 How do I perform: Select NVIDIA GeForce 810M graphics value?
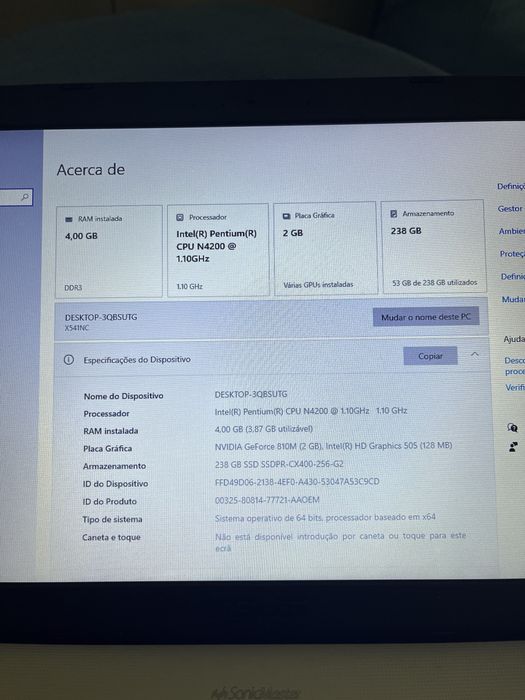333,446
